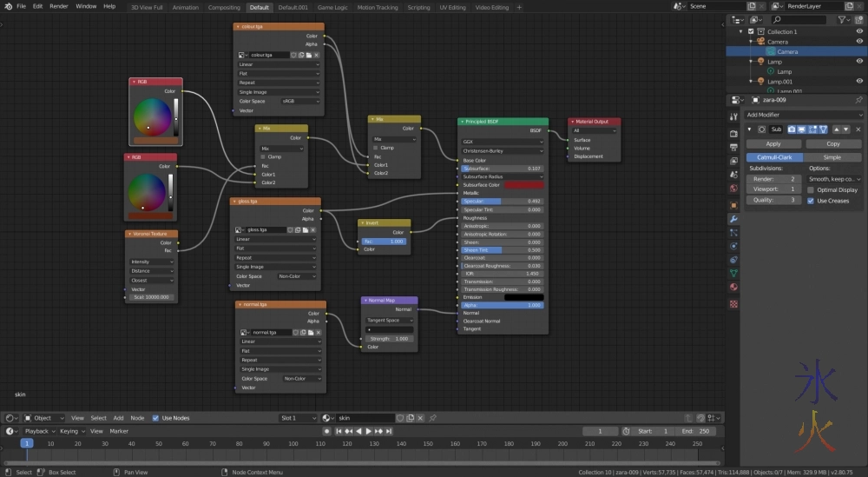Enable the Optimal Display checkbox
This screenshot has height=477, width=868.
click(x=811, y=189)
